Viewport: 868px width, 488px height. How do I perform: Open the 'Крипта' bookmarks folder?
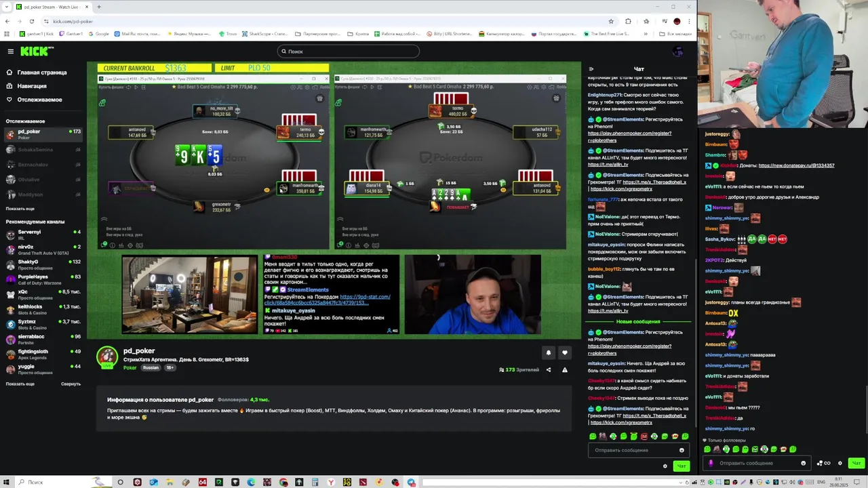(x=358, y=34)
